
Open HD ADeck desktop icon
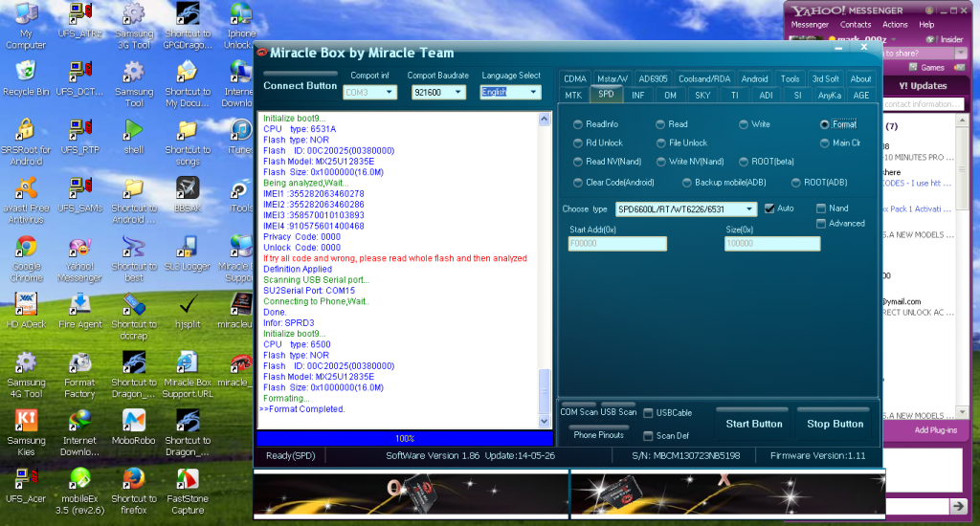coord(26,311)
